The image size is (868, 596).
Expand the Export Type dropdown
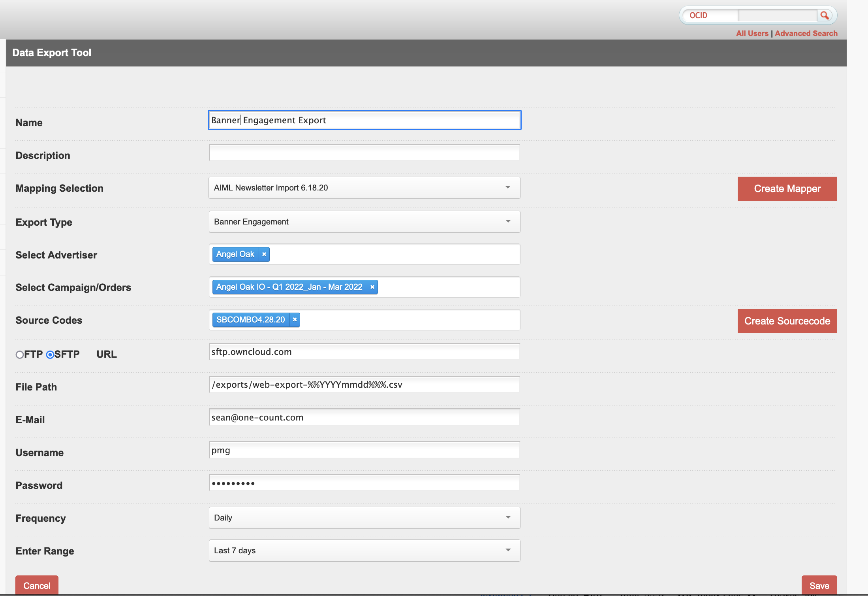point(364,222)
